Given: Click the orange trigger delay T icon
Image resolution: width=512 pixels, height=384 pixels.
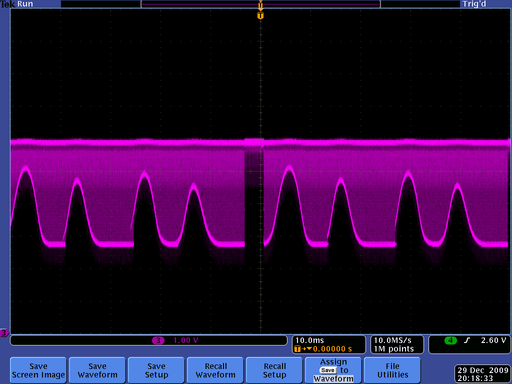Looking at the screenshot, I should pyautogui.click(x=297, y=349).
